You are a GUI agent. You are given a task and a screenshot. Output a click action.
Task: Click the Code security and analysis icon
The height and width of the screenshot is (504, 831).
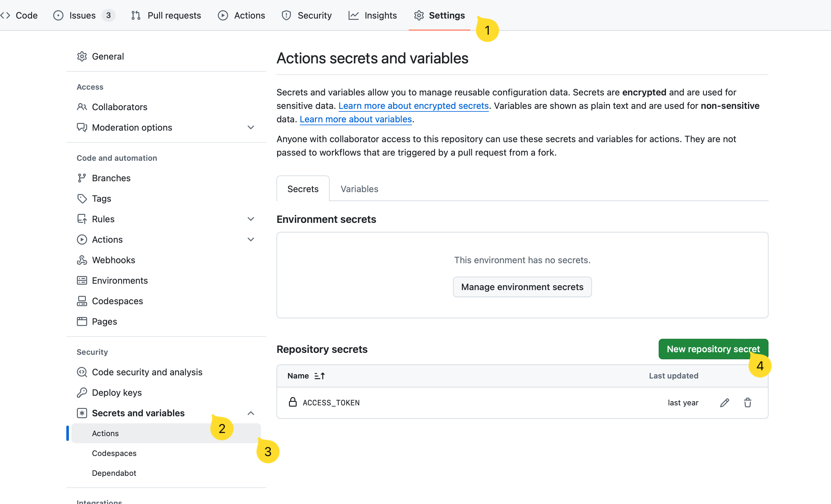pos(82,372)
